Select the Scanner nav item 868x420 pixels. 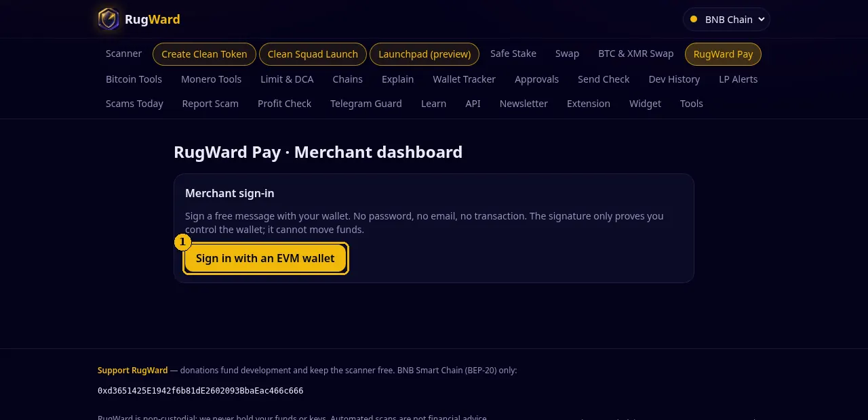pyautogui.click(x=123, y=54)
